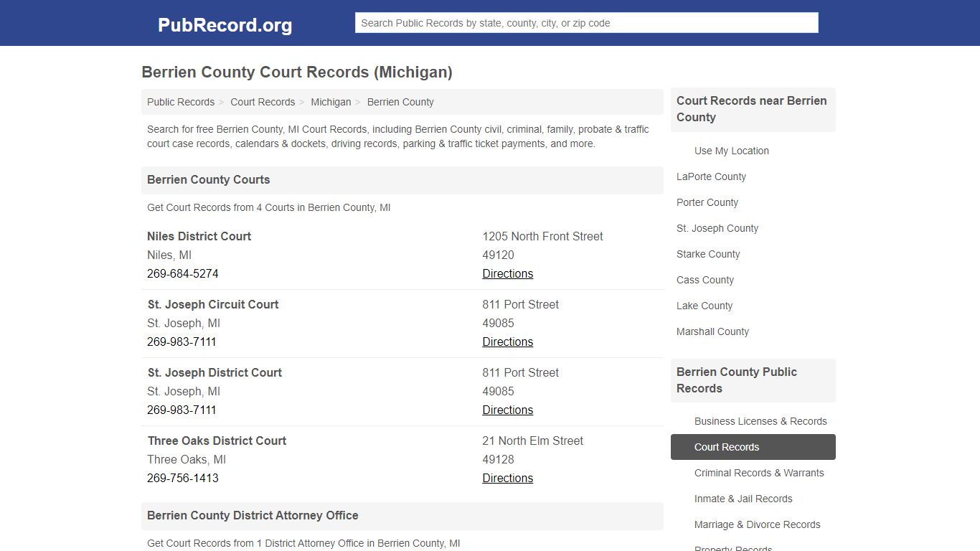Get directions to 21 North Elm Street

pyautogui.click(x=508, y=478)
